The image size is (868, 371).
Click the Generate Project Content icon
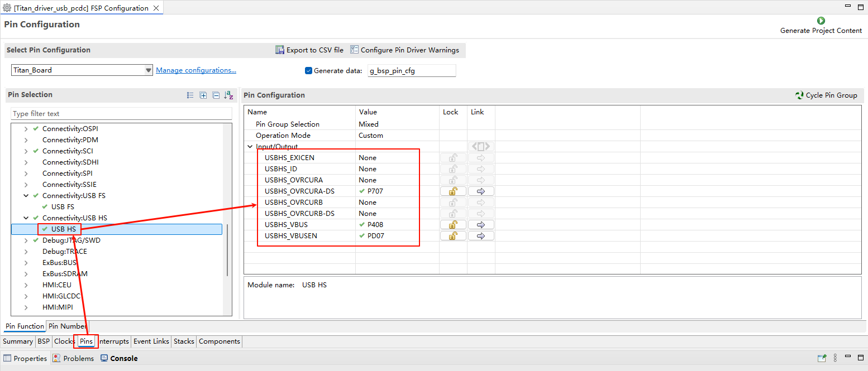[x=821, y=21]
